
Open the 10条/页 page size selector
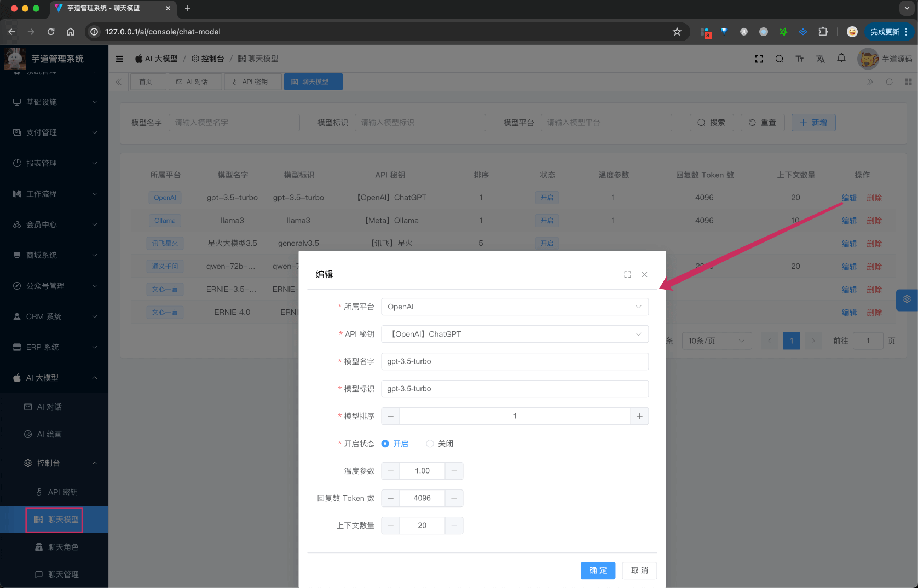717,341
